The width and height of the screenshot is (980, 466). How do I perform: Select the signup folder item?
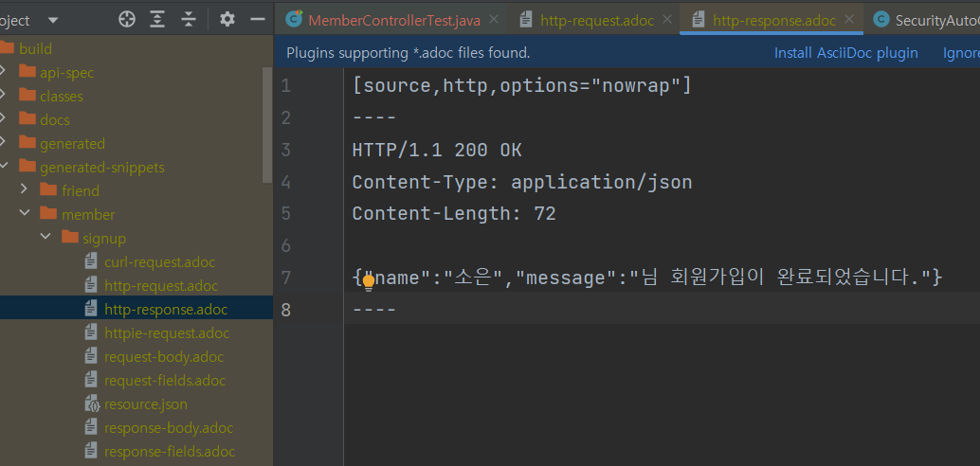pyautogui.click(x=104, y=238)
